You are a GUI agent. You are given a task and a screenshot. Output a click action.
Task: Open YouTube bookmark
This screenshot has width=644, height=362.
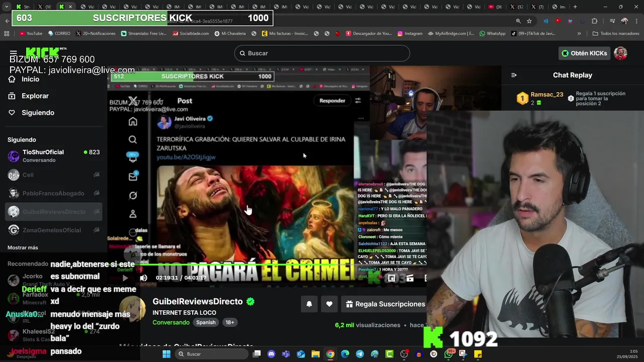point(31,34)
